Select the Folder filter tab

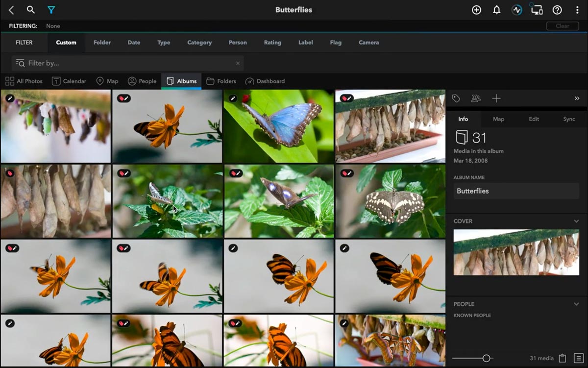pos(102,43)
